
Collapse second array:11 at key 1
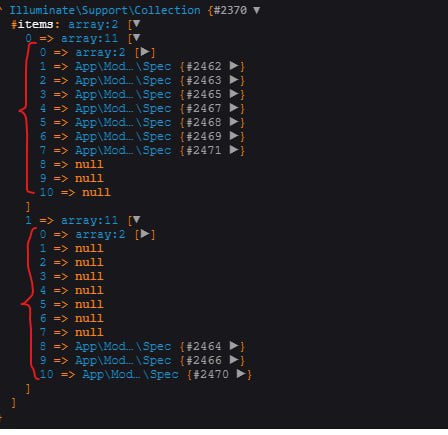click(x=136, y=220)
